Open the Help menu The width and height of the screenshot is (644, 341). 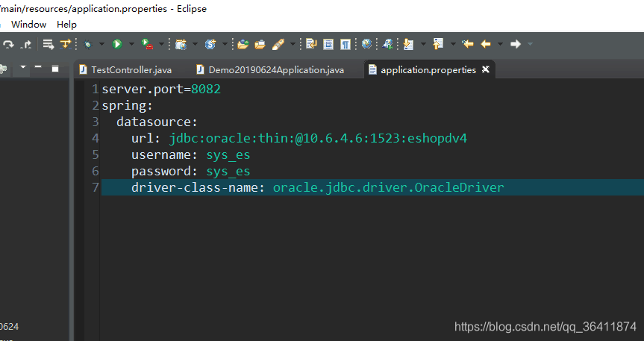tap(66, 25)
